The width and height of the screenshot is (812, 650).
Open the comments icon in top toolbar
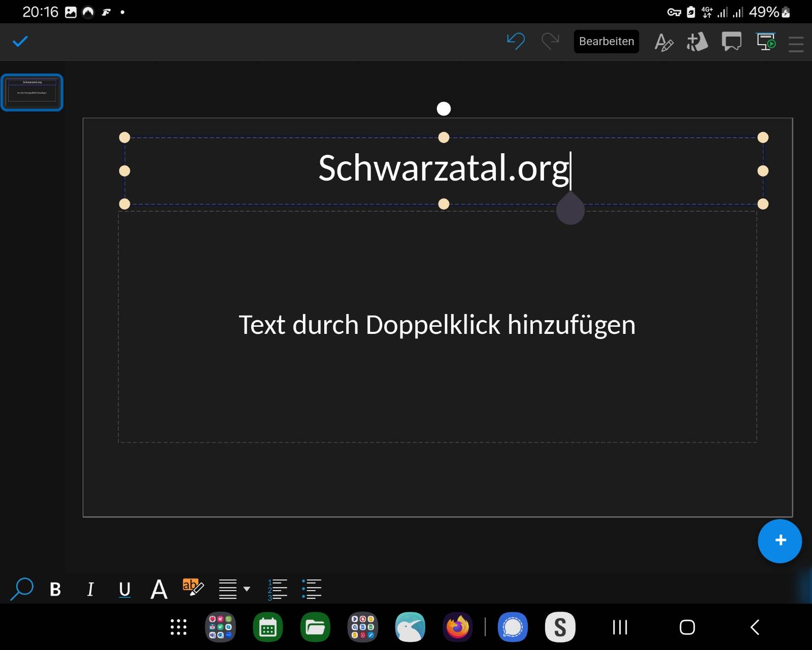(x=731, y=42)
